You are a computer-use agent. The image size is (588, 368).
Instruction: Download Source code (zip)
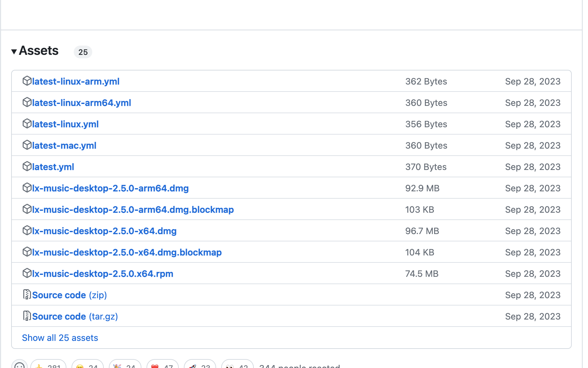click(70, 295)
